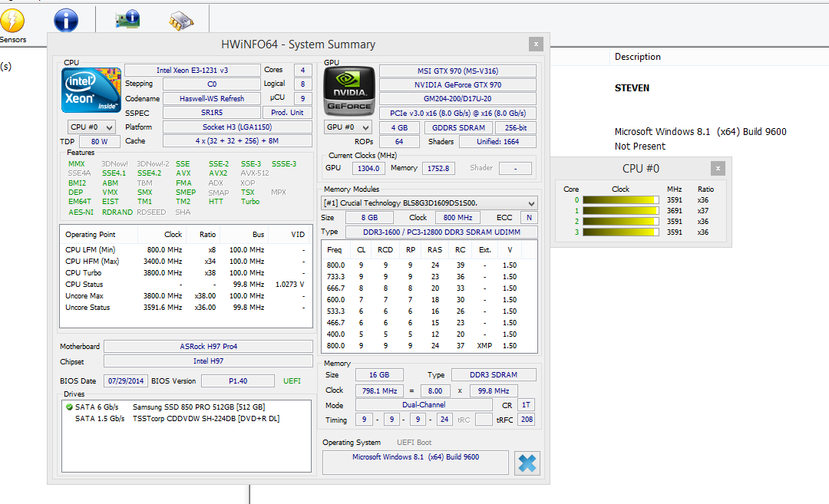Image resolution: width=829 pixels, height=504 pixels.
Task: Click the tRFC value 208 field
Action: (x=527, y=420)
